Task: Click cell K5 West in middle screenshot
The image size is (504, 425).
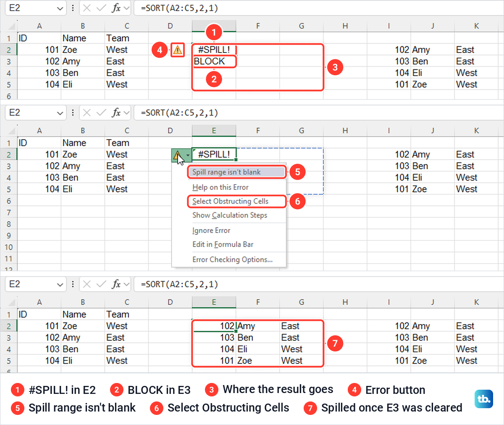Action: point(476,189)
